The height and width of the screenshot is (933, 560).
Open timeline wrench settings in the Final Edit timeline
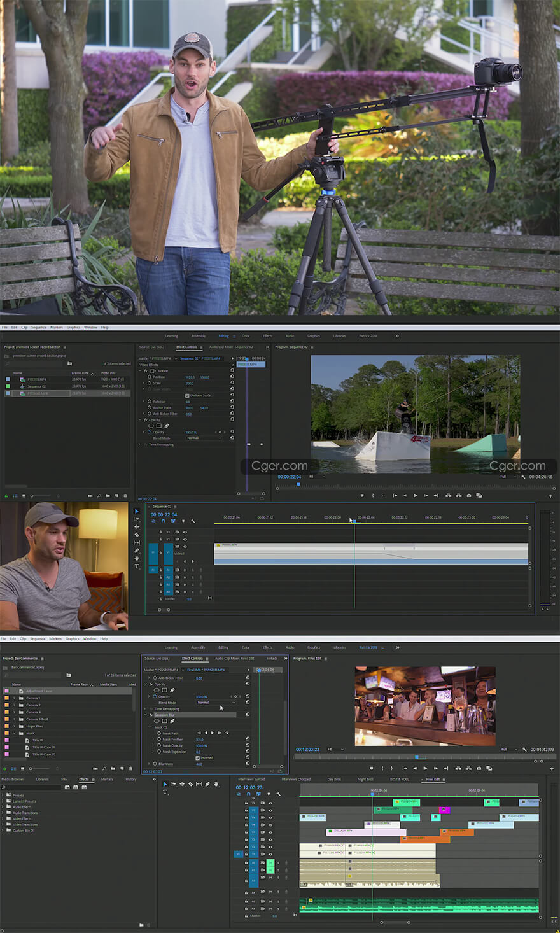pos(279,794)
